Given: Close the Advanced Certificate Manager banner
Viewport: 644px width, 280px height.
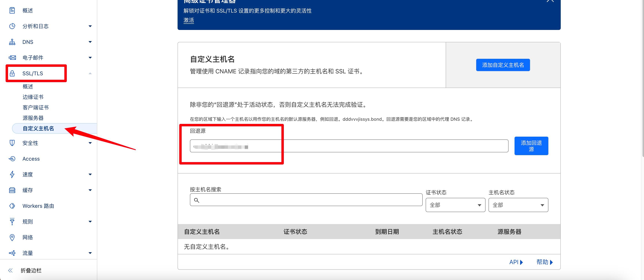Looking at the screenshot, I should click(550, 1).
